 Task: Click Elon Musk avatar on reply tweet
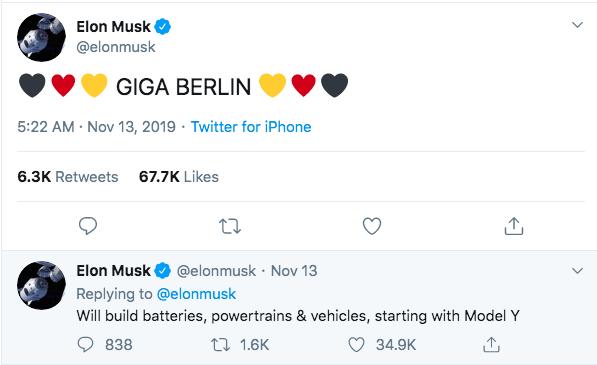tap(41, 285)
